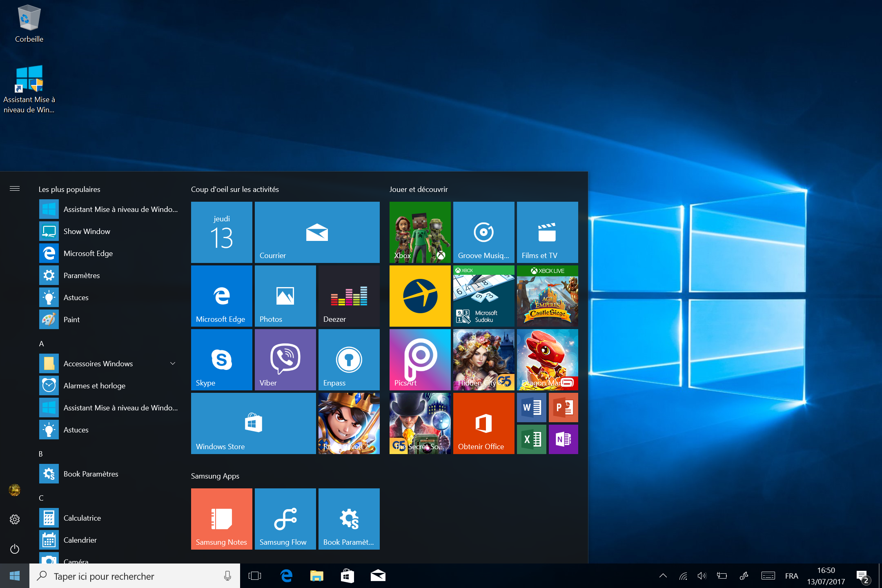Viewport: 882px width, 588px height.
Task: Open Paint from the app list
Action: pyautogui.click(x=109, y=319)
